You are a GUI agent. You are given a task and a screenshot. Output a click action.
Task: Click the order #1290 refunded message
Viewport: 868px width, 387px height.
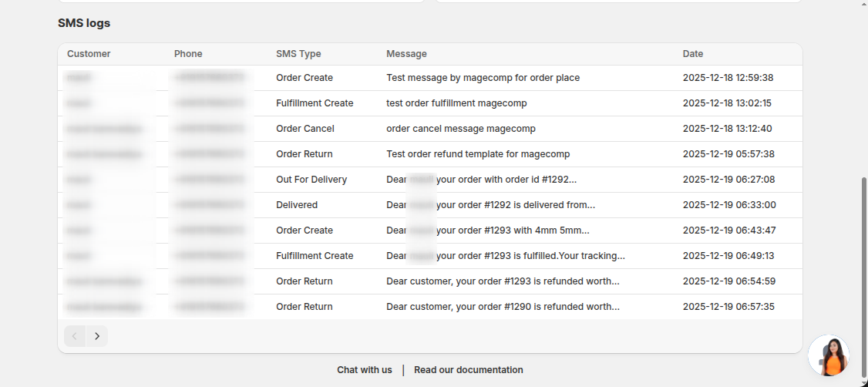[x=503, y=307]
